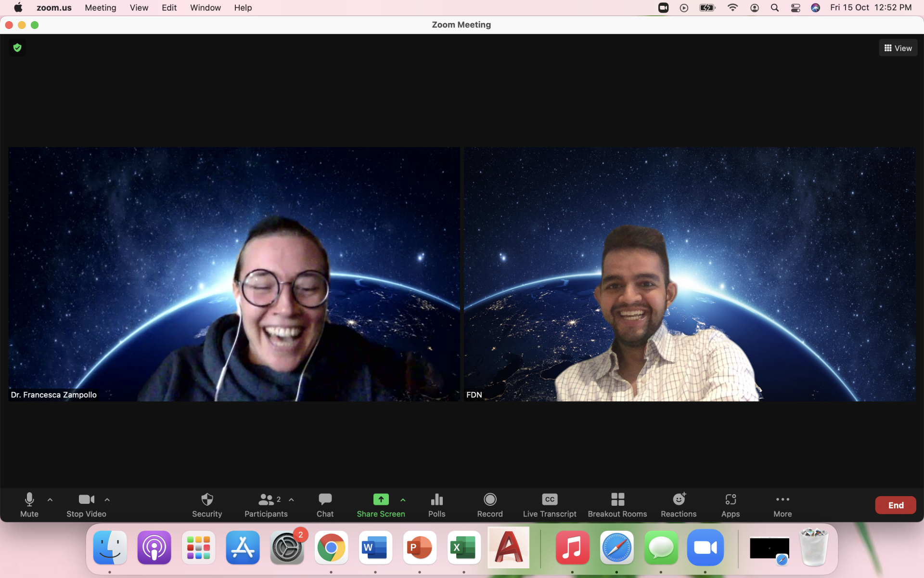Toggle Live Transcript captions
924x578 pixels.
coord(549,499)
